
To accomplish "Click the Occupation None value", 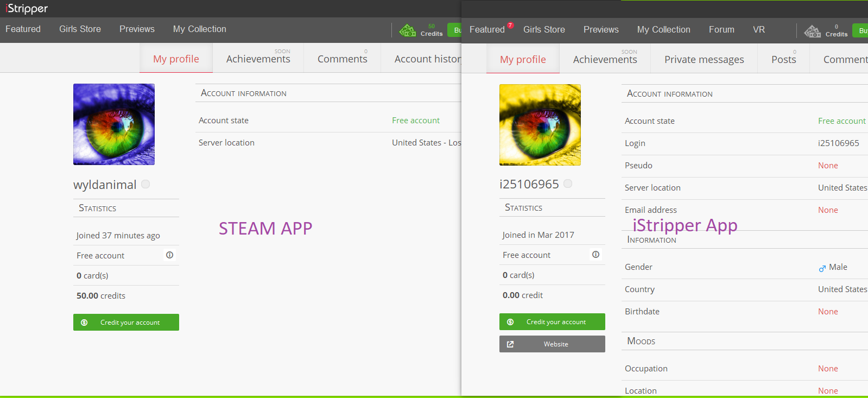I will click(828, 369).
